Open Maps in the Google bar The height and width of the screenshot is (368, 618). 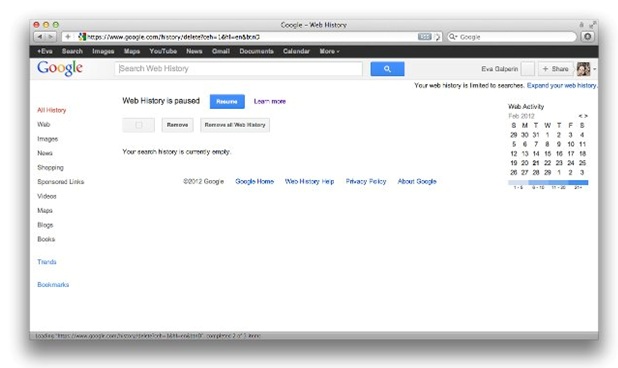point(132,51)
